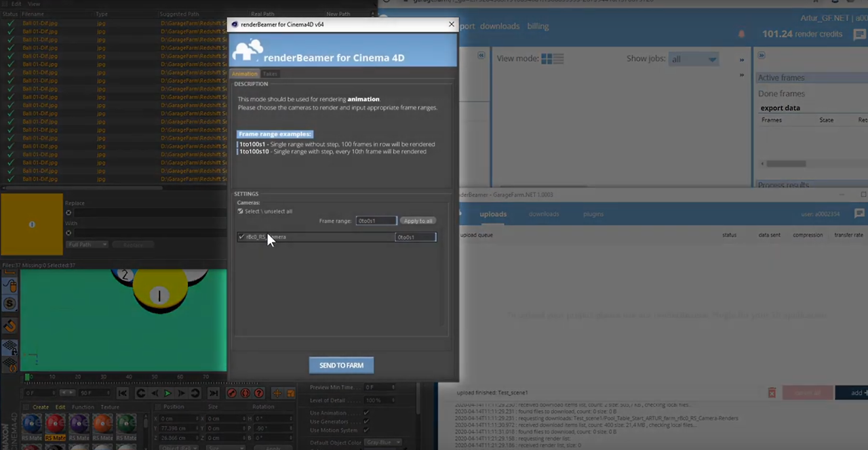Open Function menu in material manager
Viewport: 868px width, 450px height.
(83, 407)
